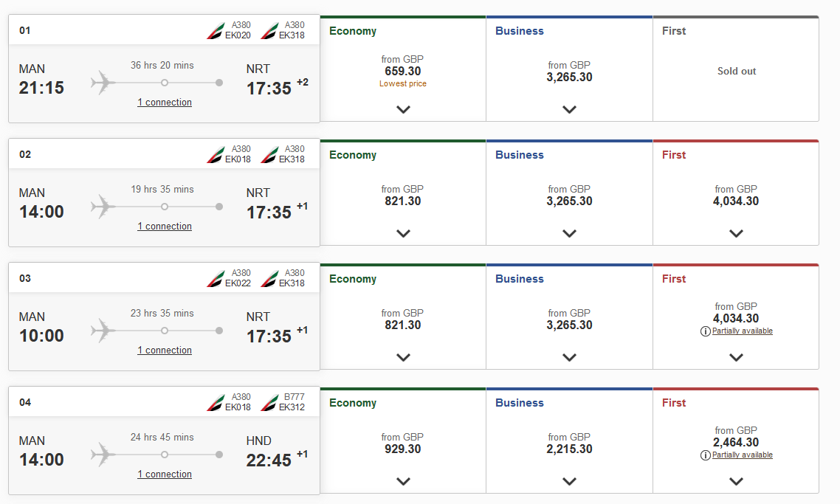Open 1 connection link for flight 03
This screenshot has width=840, height=504.
[x=165, y=351]
